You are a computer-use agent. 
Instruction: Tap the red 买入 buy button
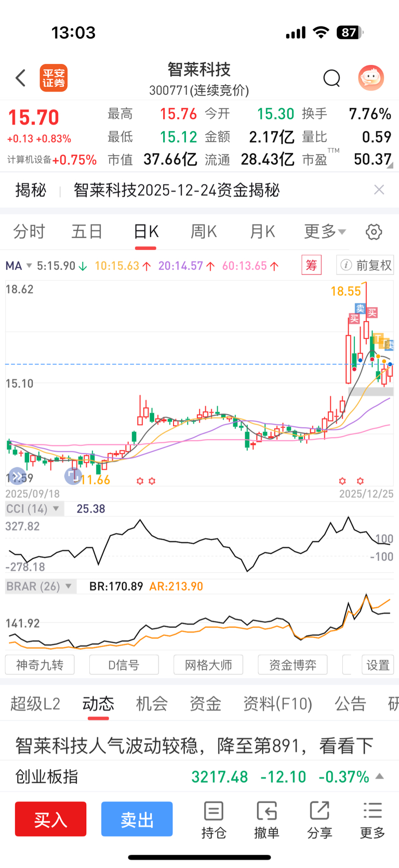(51, 819)
